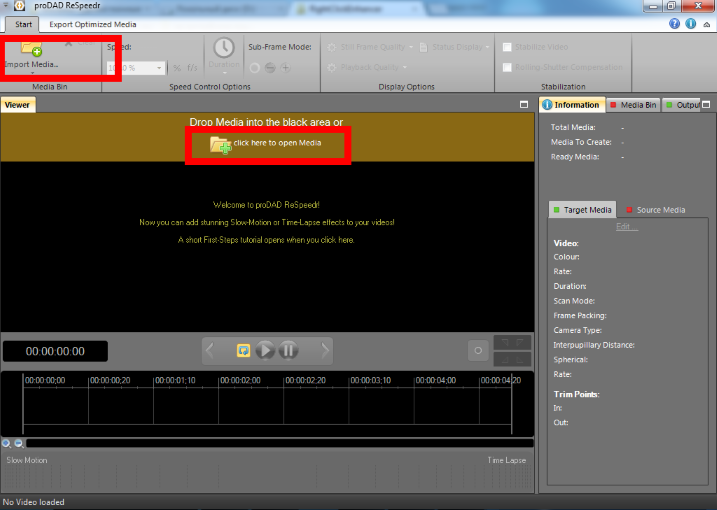Expand the Slow Frame Quality dropdown
This screenshot has width=717, height=510.
coord(370,47)
